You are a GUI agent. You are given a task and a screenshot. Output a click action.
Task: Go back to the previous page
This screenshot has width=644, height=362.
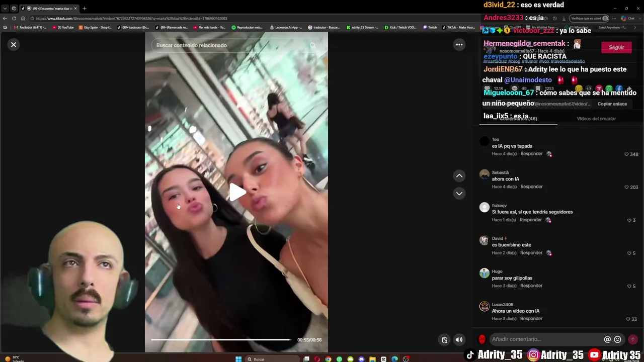5,19
